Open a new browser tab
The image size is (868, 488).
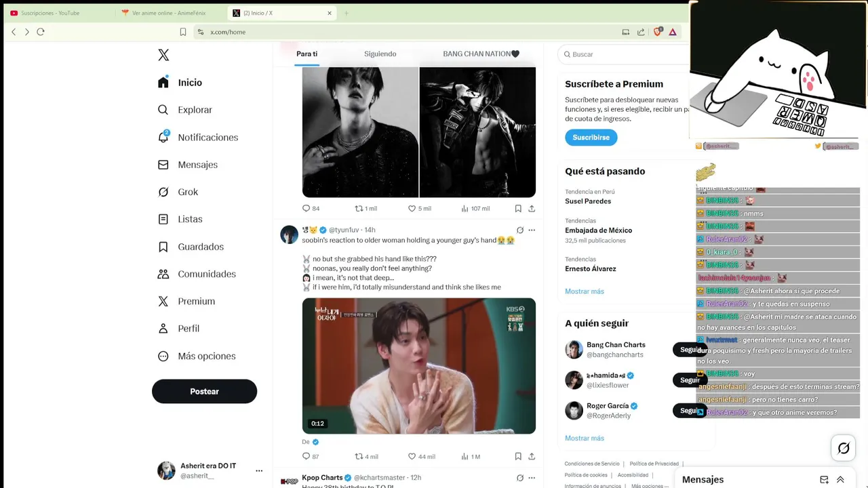[x=346, y=13]
